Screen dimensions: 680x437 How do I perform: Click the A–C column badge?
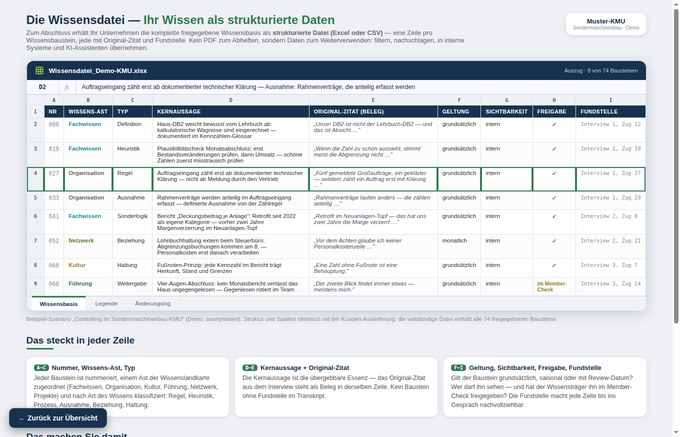pos(41,368)
